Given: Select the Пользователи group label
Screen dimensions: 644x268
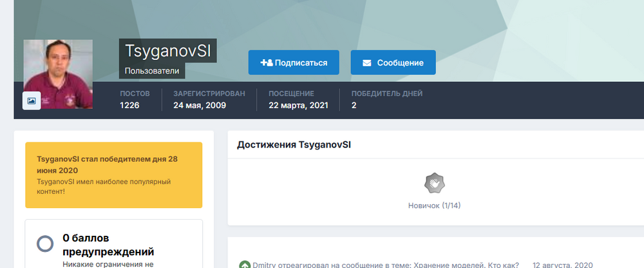Looking at the screenshot, I should point(152,71).
